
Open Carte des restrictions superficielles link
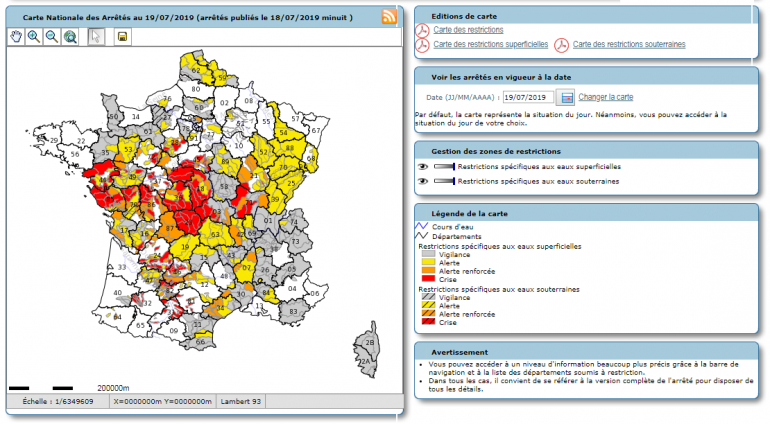pyautogui.click(x=490, y=45)
